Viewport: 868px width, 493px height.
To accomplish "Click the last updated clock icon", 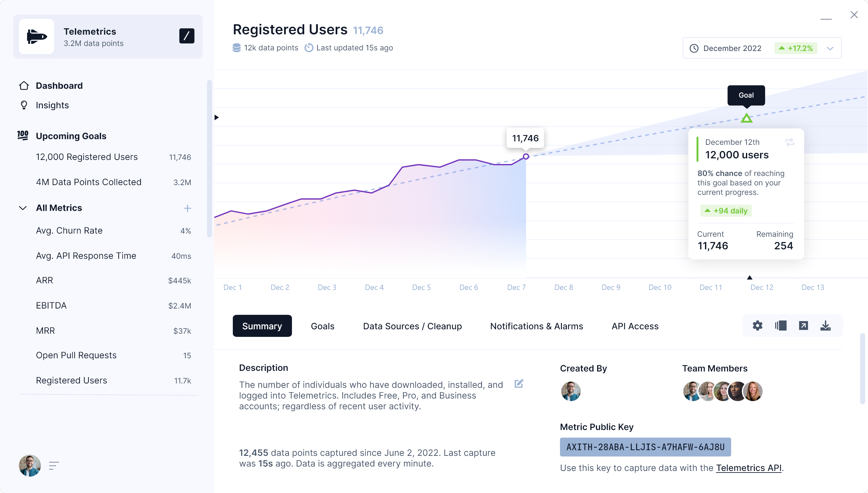I will point(309,48).
